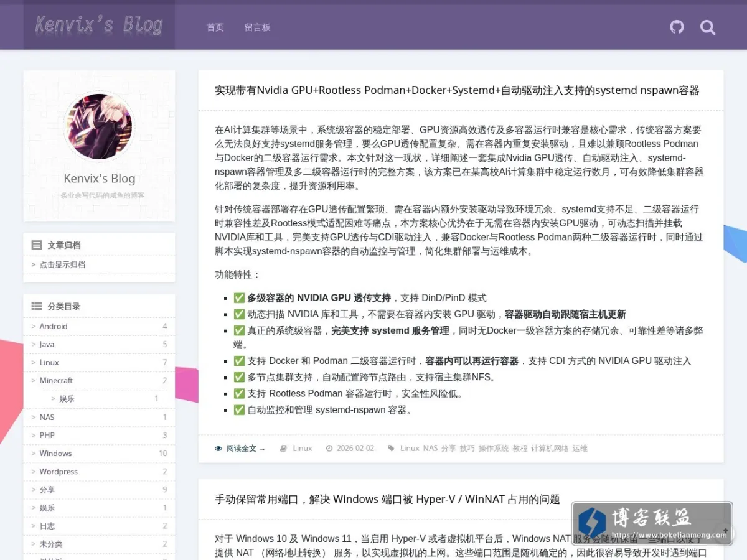747x560 pixels.
Task: Click the clock icon beside 2026-02-02
Action: (329, 448)
